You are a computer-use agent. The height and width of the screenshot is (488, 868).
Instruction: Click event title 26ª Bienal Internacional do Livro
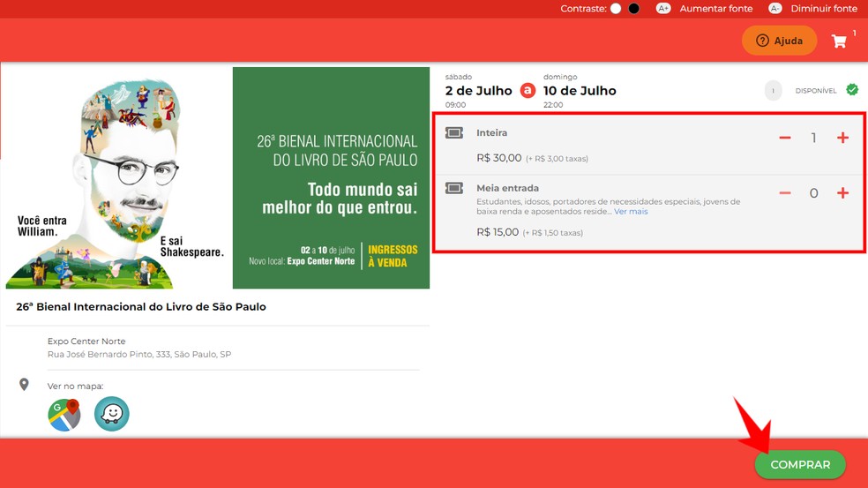click(x=140, y=307)
